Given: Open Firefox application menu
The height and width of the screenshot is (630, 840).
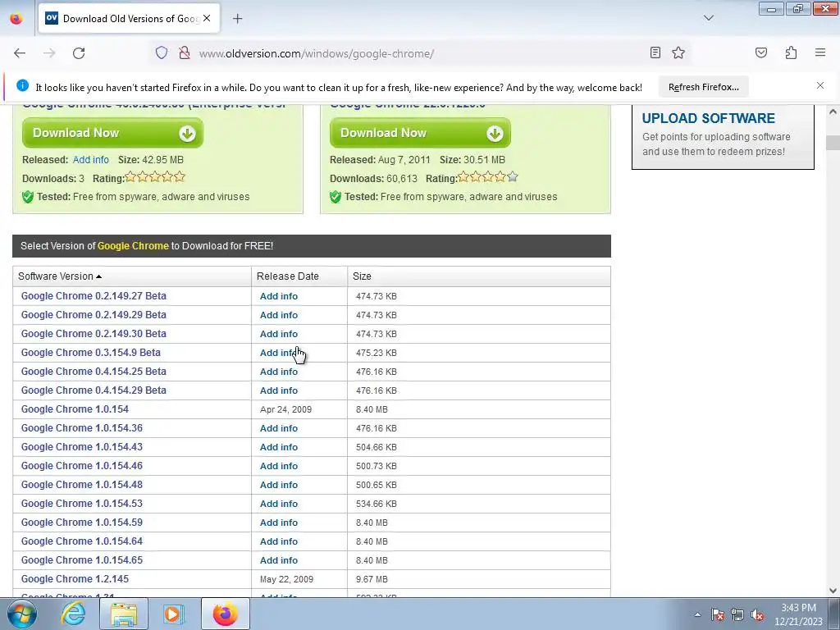Looking at the screenshot, I should tap(820, 52).
